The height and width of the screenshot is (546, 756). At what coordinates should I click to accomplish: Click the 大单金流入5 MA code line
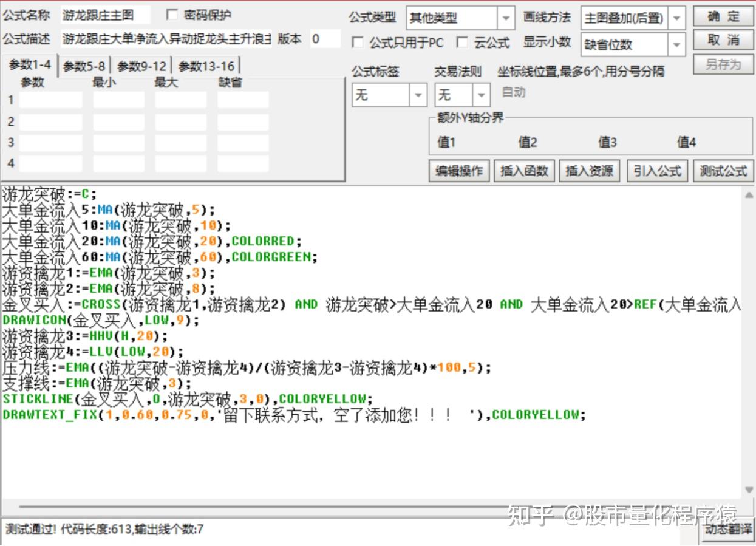(109, 210)
